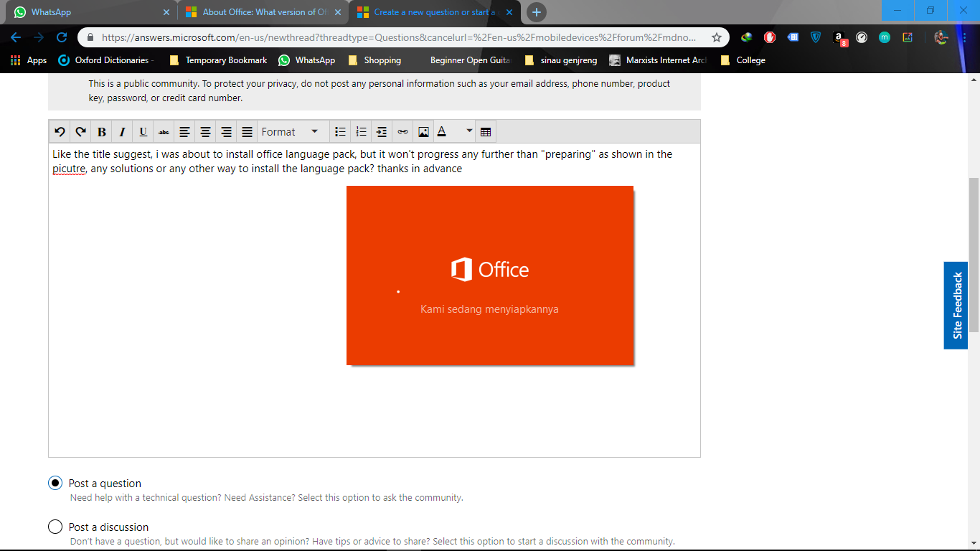Open the speedometer extension
This screenshot has width=980, height=551.
pos(862,37)
